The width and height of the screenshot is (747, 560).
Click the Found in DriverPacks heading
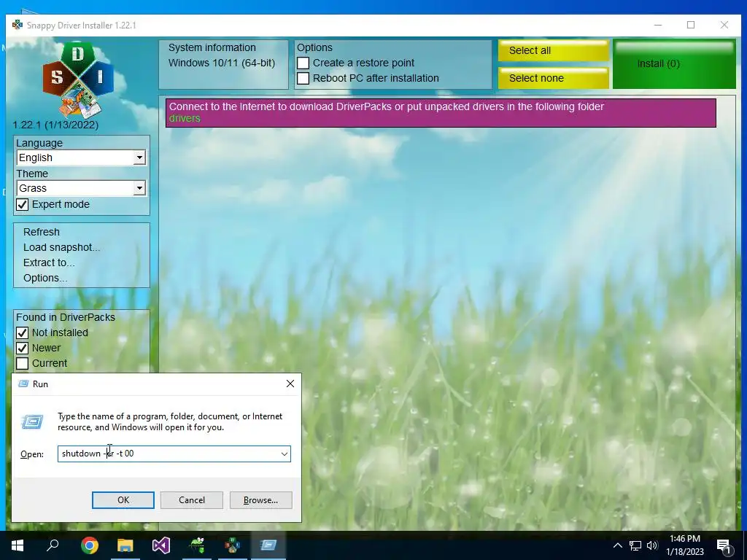click(66, 317)
